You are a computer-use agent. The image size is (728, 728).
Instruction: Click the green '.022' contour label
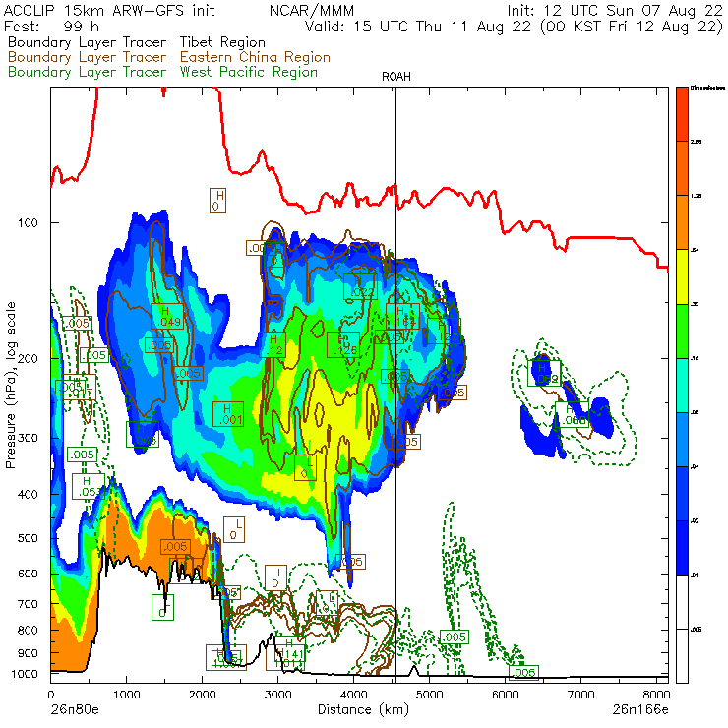[x=360, y=287]
